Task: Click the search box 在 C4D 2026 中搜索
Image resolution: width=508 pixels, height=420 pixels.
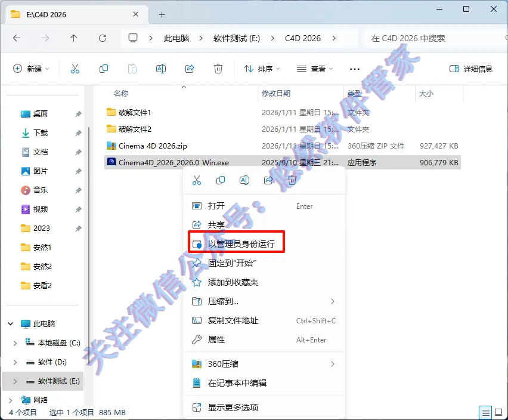Action: click(433, 38)
